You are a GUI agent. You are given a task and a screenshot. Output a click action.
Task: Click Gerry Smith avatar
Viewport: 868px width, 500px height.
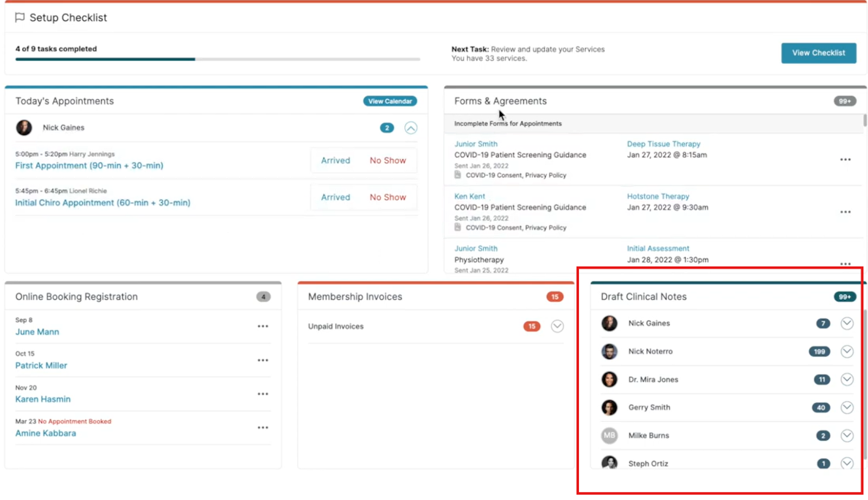[x=609, y=407]
